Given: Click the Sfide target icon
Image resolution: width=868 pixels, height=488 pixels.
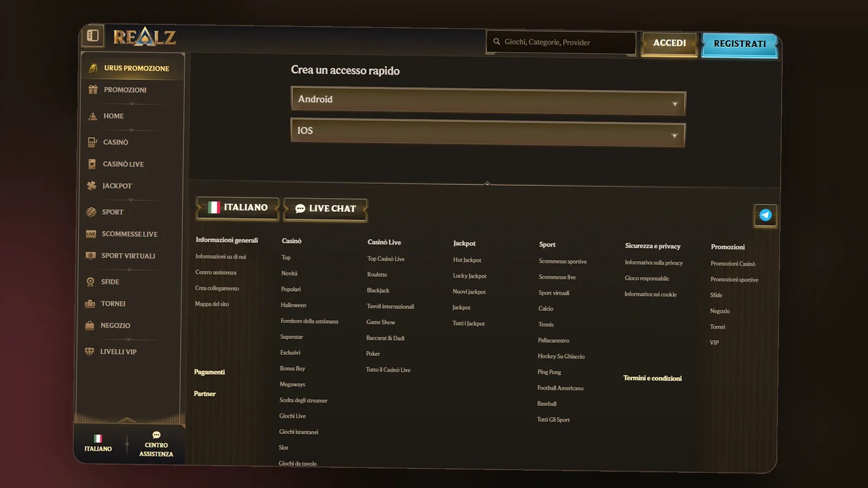Looking at the screenshot, I should (x=91, y=281).
